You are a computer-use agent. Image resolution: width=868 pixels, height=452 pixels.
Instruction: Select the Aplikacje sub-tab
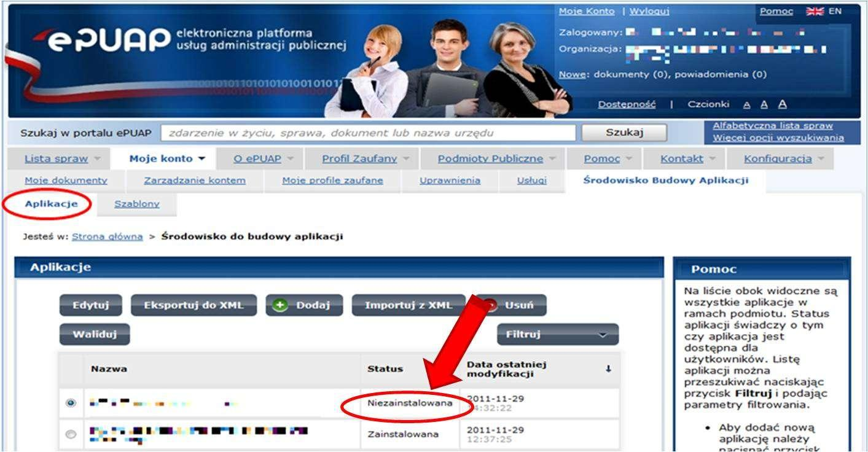click(52, 205)
